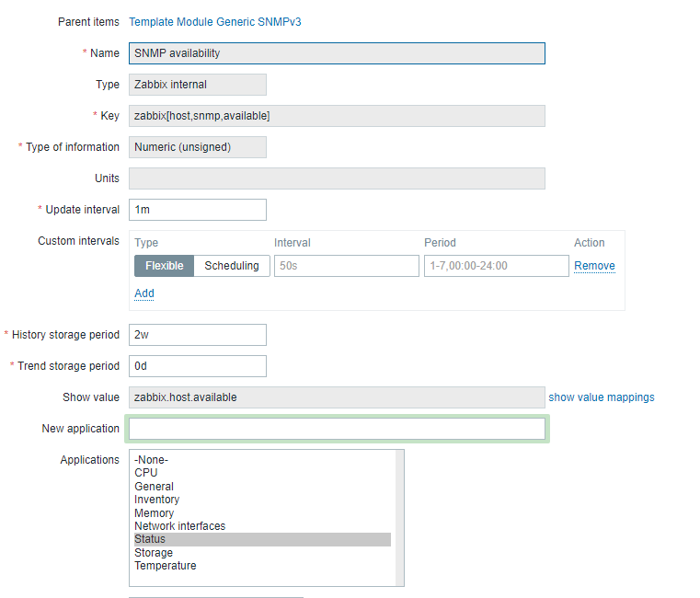
Task: Switch to Scheduling interval type
Action: (232, 266)
